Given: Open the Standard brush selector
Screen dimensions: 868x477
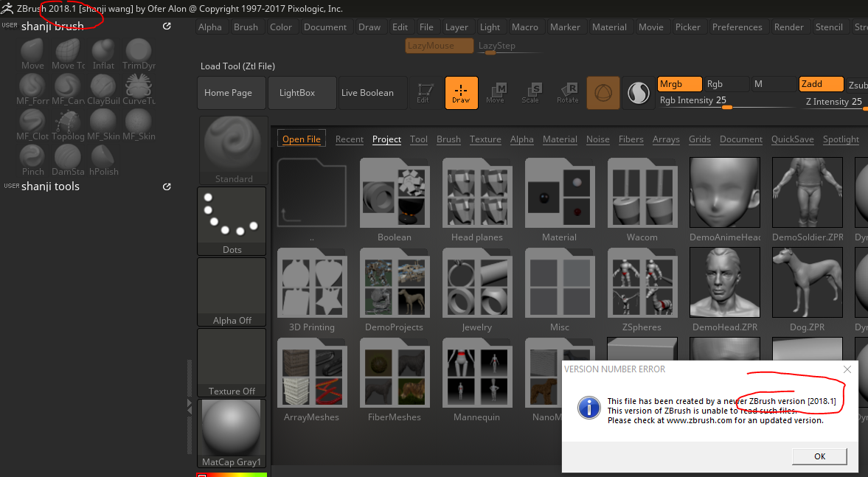Looking at the screenshot, I should pyautogui.click(x=232, y=150).
